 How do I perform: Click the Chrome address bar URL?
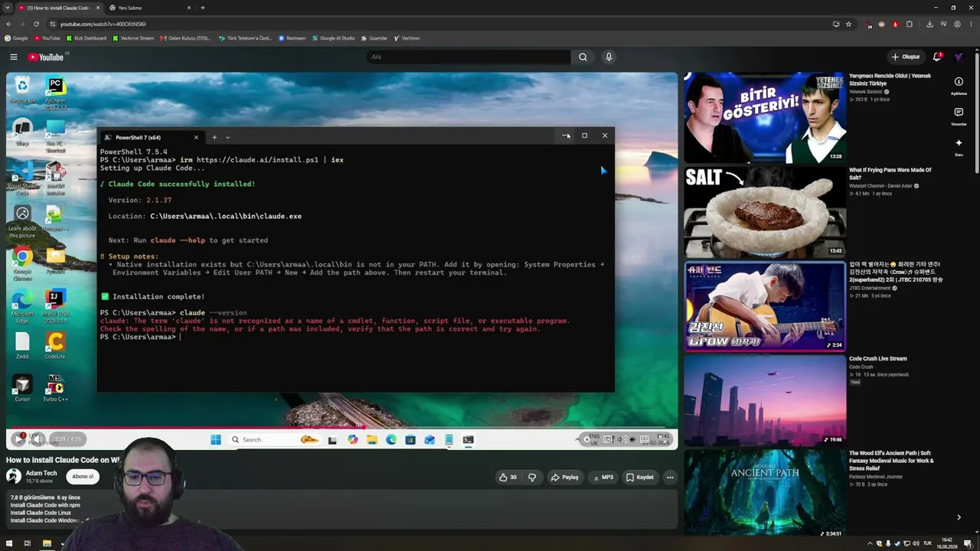[103, 24]
